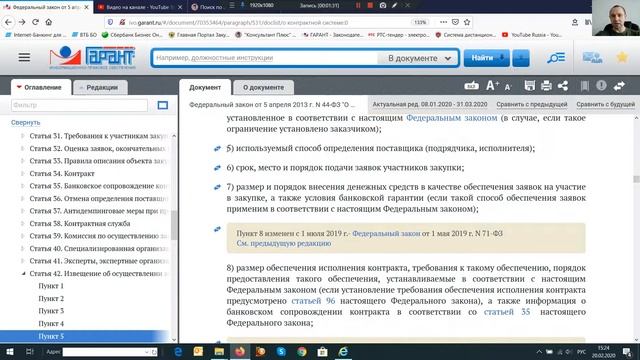This screenshot has width=640, height=360.
Task: Expand Статья 32 in contents tree
Action: pos(22,149)
